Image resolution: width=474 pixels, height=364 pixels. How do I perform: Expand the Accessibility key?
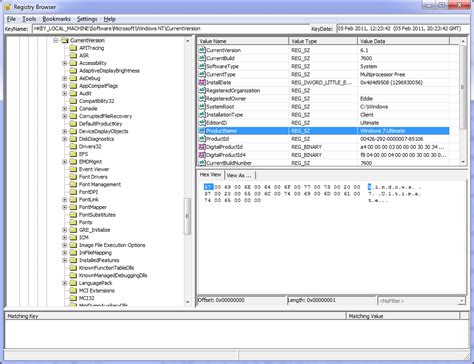click(65, 63)
